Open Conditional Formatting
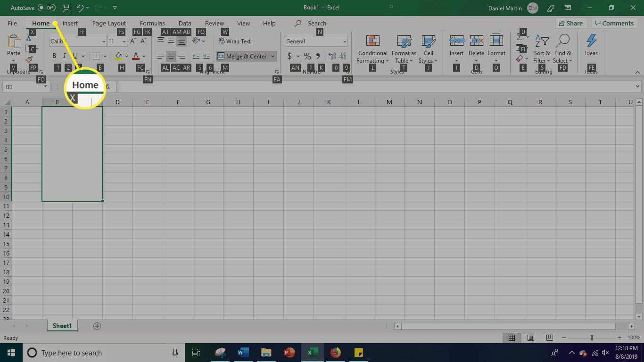644x362 pixels. click(x=372, y=49)
